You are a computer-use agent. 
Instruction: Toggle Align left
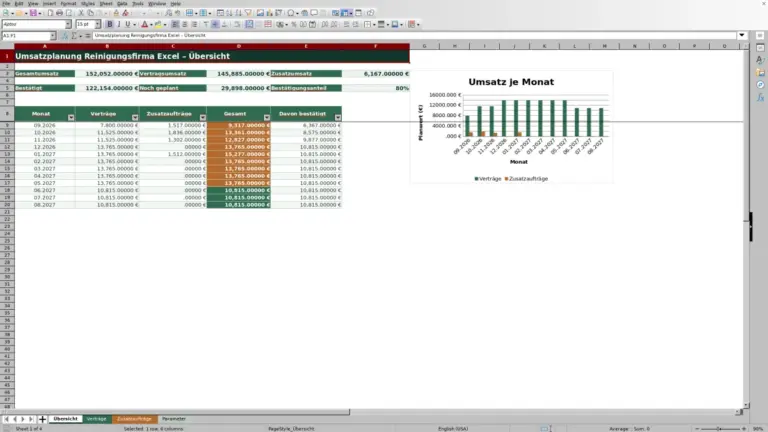point(175,24)
